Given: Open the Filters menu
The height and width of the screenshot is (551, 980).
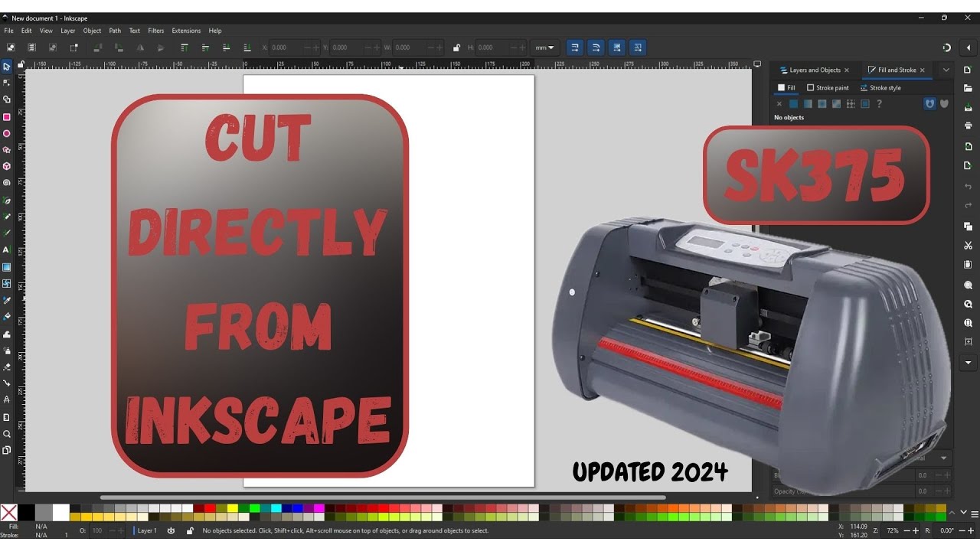Looking at the screenshot, I should 156,31.
